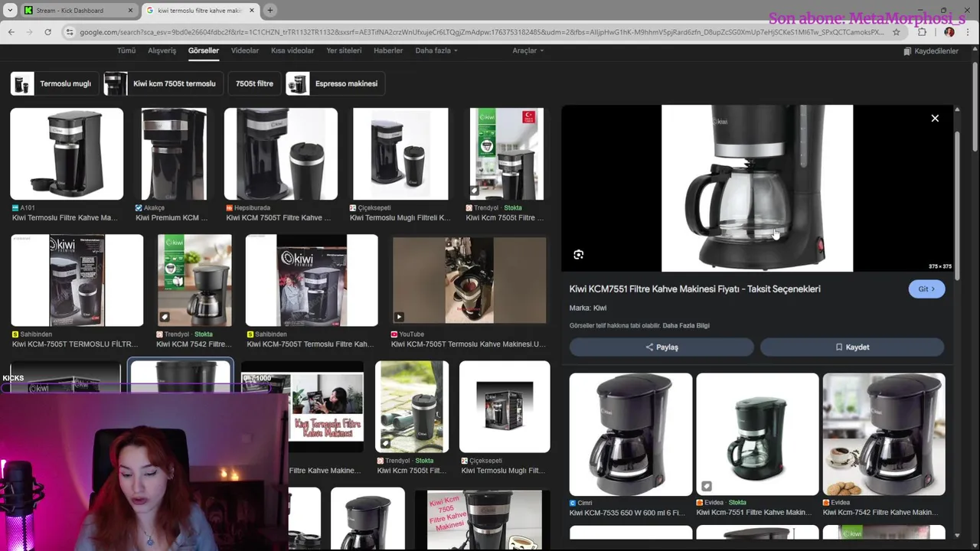Save the image with Kaydet button
Screen dimensions: 980x551
852,347
